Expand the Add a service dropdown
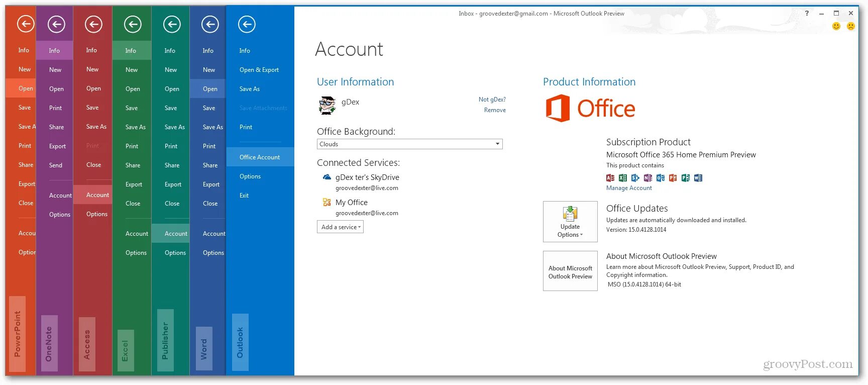The width and height of the screenshot is (868, 385). tap(340, 227)
